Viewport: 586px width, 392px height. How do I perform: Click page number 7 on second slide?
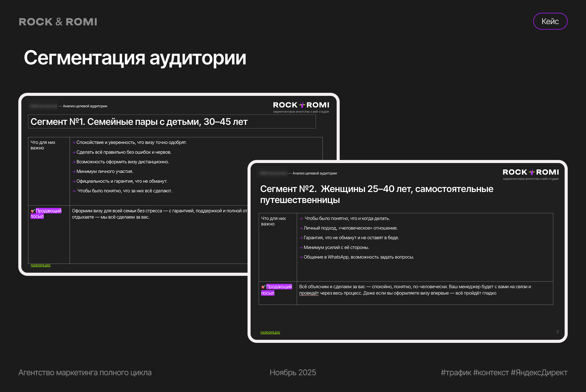point(557,332)
